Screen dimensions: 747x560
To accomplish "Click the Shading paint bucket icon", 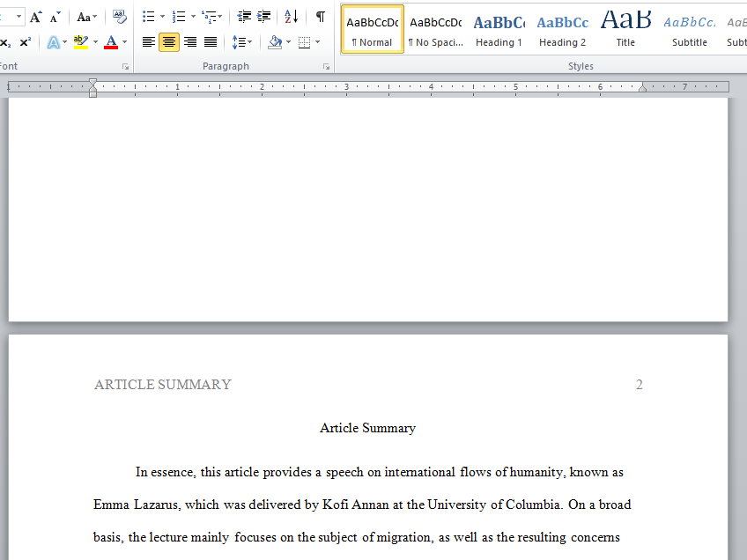I will coord(275,42).
